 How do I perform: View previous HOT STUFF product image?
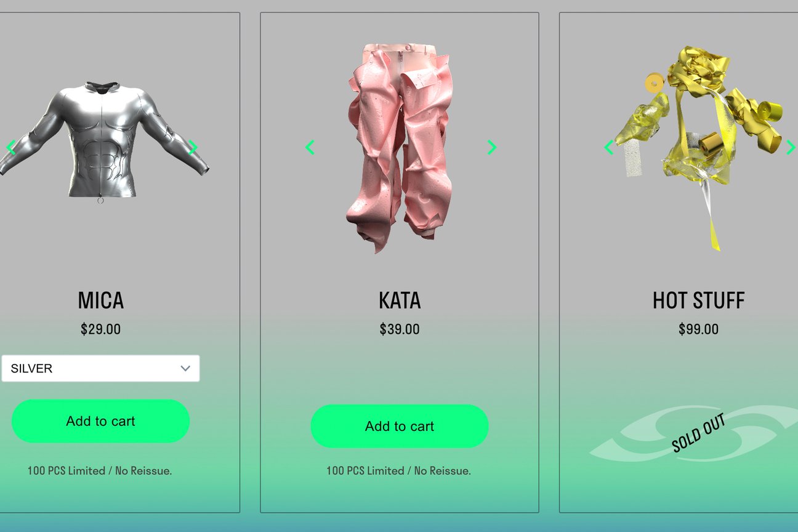(x=609, y=147)
